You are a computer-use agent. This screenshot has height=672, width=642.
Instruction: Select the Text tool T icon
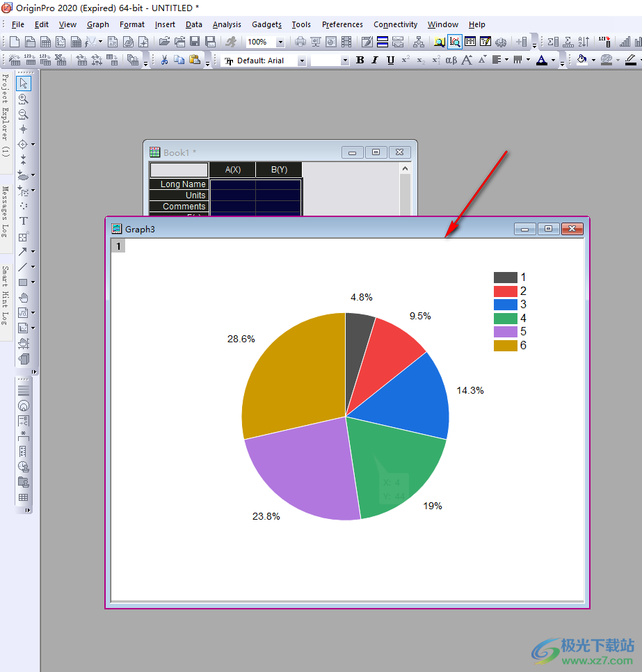(24, 221)
